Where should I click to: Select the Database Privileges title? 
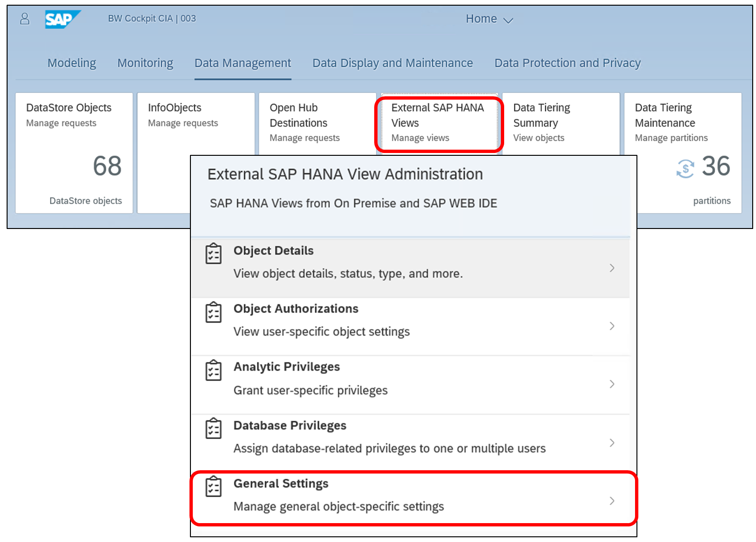coord(290,425)
